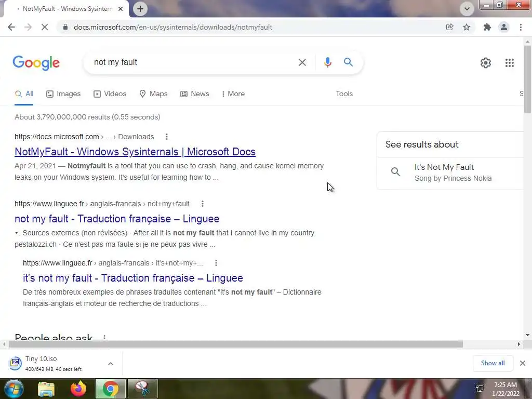
Task: Open Snipping Tool taskbar button
Action: coord(142,389)
